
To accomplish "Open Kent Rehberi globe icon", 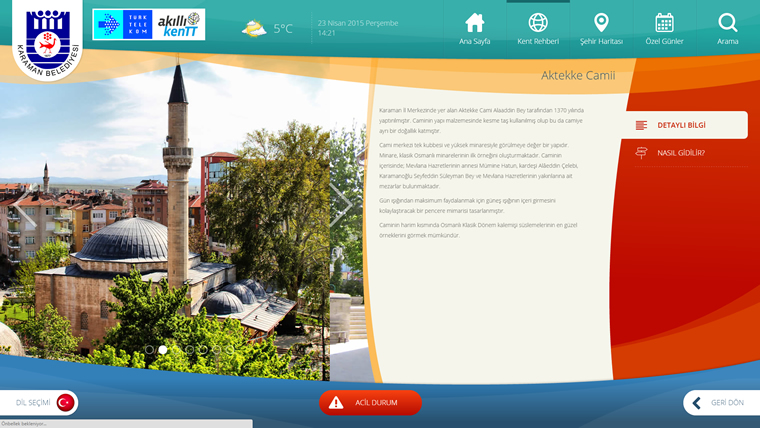I will 538,23.
